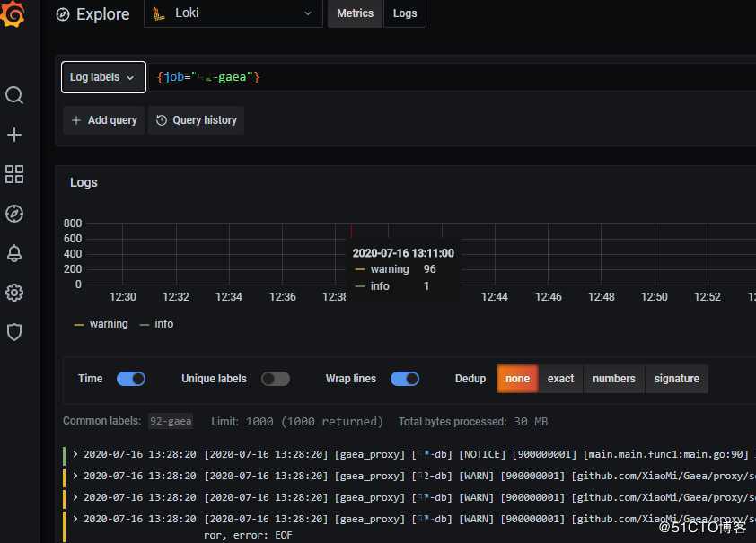Expand the first WARN log row with 2-db

click(x=75, y=476)
